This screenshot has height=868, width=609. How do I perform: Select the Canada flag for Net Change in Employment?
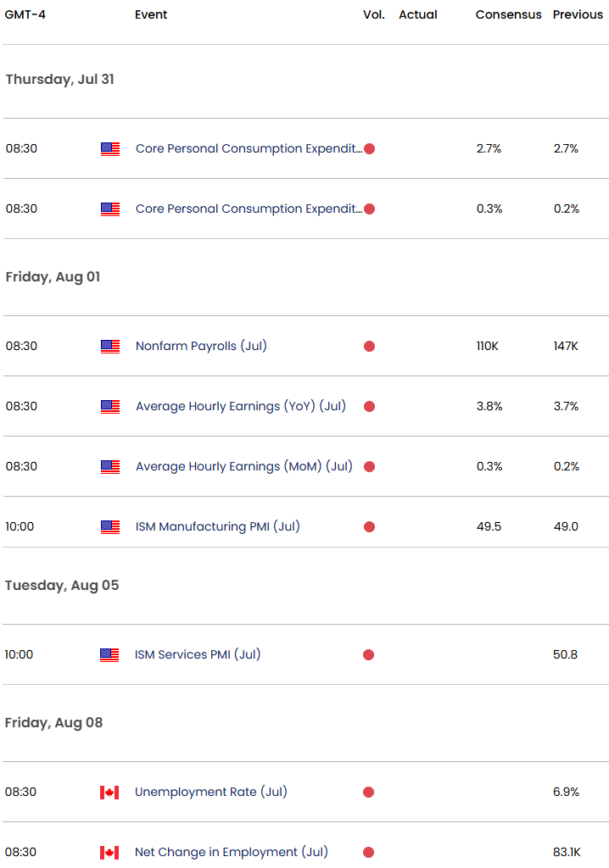[x=109, y=852]
